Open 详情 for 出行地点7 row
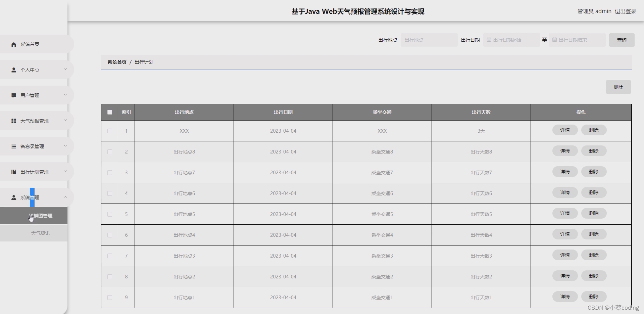 565,172
